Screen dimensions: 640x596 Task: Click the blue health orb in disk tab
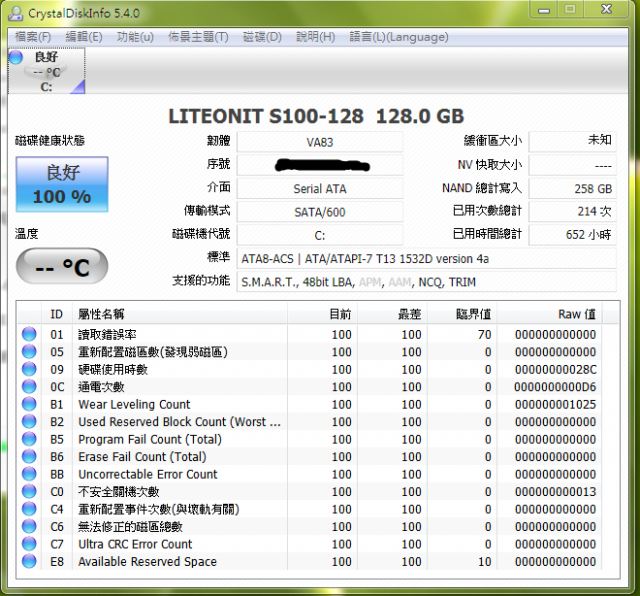pyautogui.click(x=16, y=58)
